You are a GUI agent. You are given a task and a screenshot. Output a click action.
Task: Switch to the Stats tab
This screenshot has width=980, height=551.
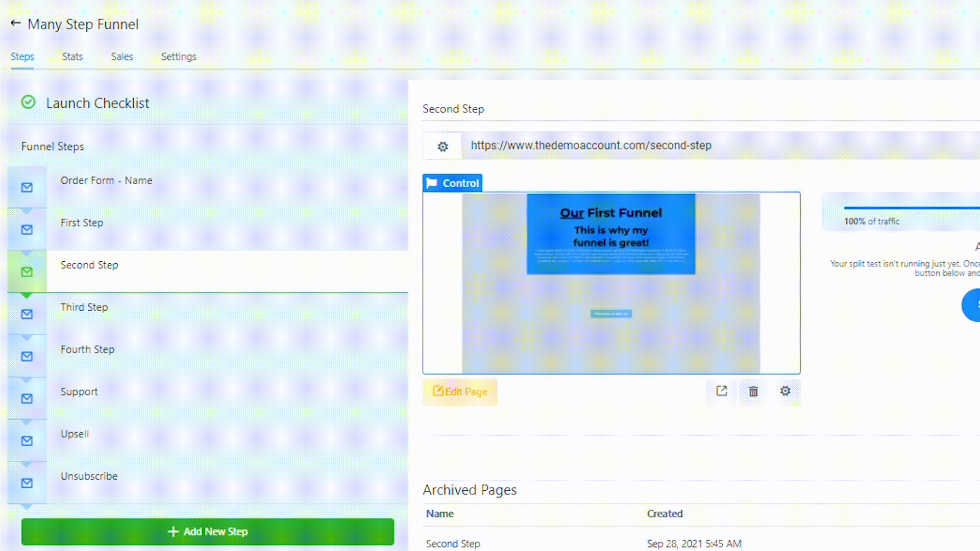[72, 57]
